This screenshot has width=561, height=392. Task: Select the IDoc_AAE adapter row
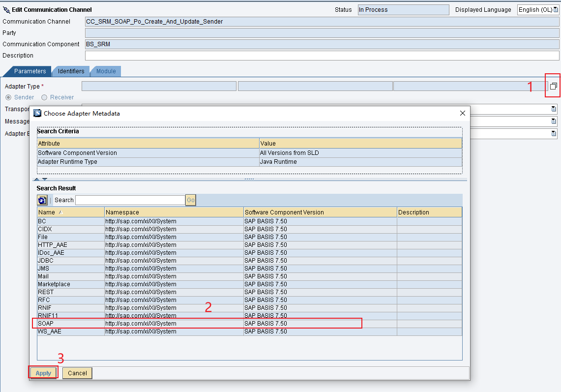[249, 253]
